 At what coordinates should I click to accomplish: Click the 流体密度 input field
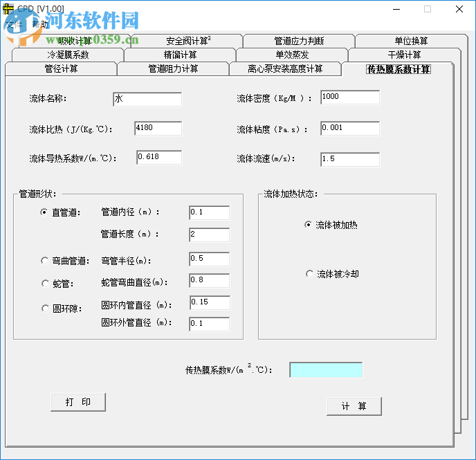coord(350,97)
